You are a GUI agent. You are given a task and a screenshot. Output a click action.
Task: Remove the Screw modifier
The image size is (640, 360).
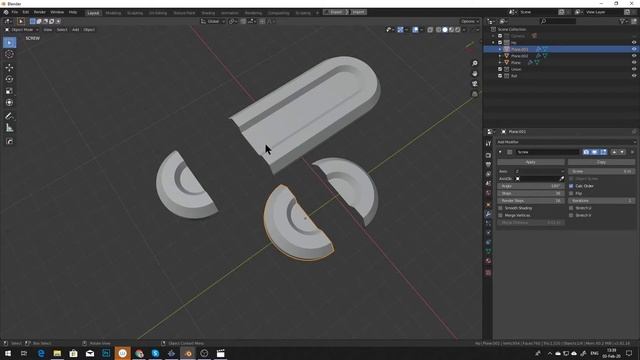coord(632,152)
